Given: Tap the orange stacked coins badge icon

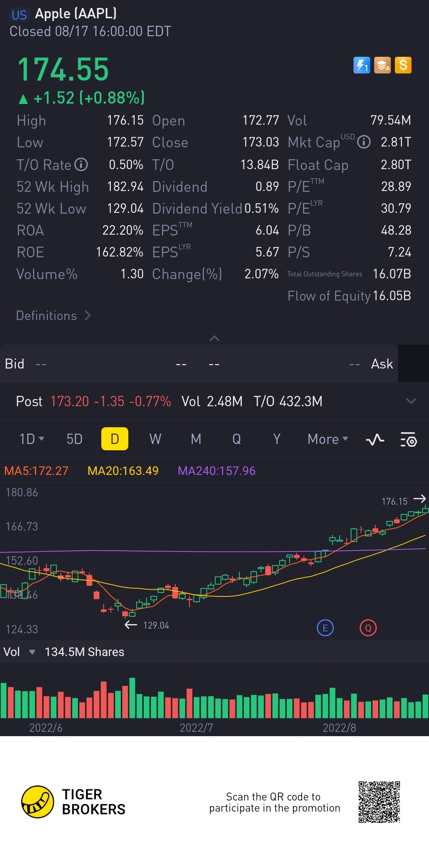Looking at the screenshot, I should pyautogui.click(x=382, y=65).
